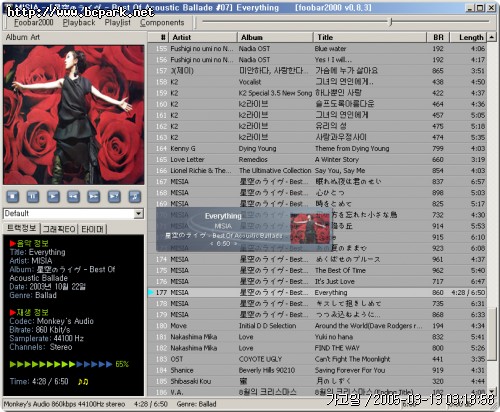Click the album thumbnail in the Everything popup
This screenshot has width=500, height=412.
(x=310, y=229)
